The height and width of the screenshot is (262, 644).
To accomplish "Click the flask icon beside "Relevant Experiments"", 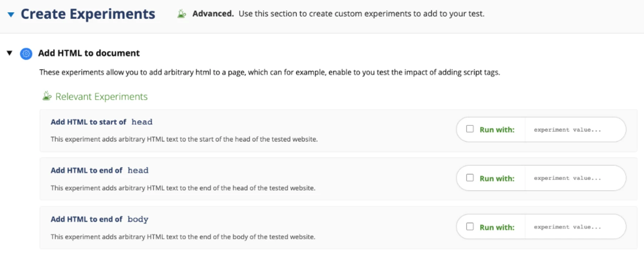I will pyautogui.click(x=47, y=96).
